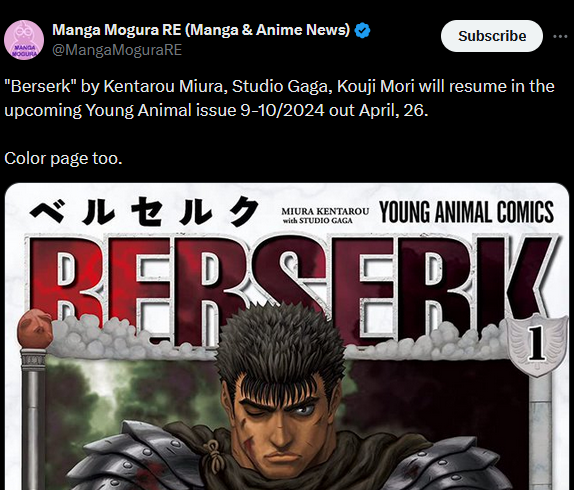This screenshot has height=490, width=574.
Task: Click the tweet text about Berserk resuming
Action: [279, 98]
